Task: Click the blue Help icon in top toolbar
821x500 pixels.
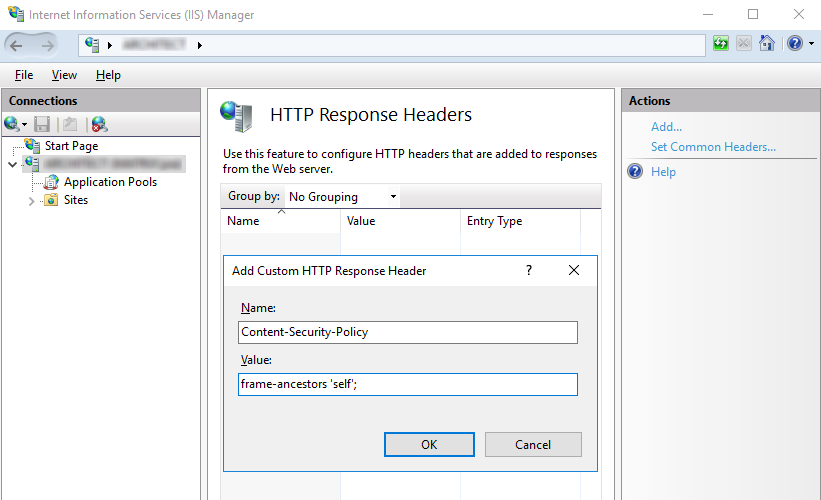Action: point(794,44)
